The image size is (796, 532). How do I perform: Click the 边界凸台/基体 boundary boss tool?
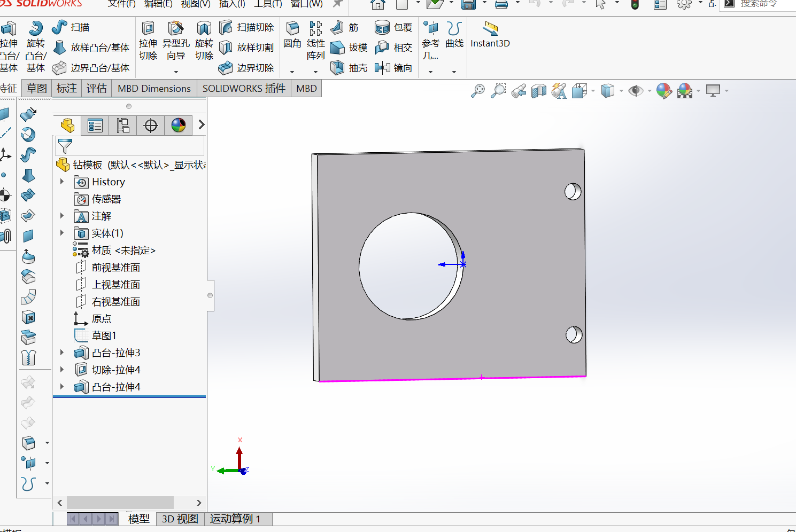point(91,68)
